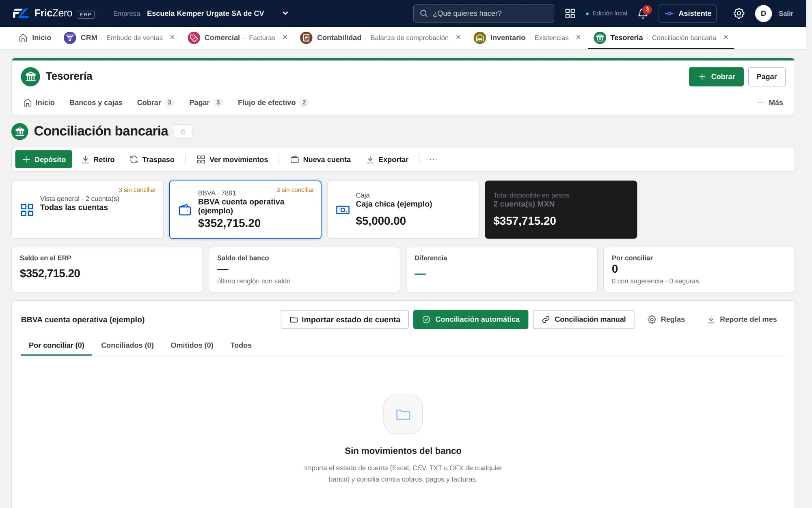
Task: Open the Asistente button
Action: pos(687,13)
